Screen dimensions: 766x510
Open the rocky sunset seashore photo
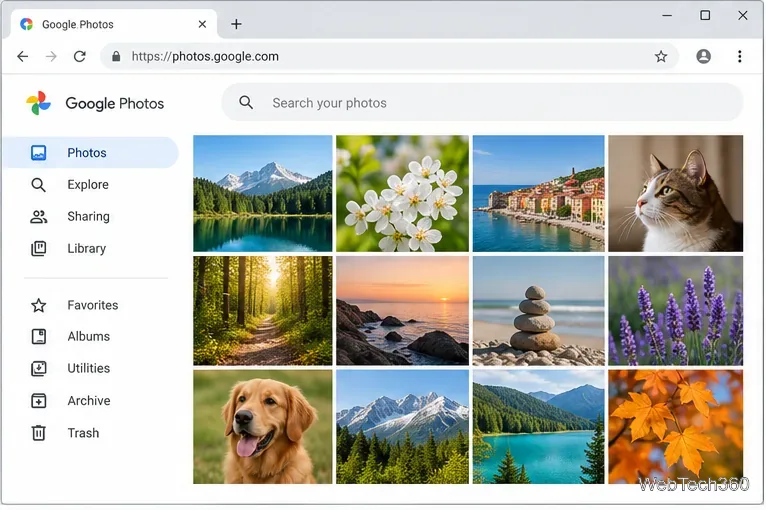click(x=403, y=311)
